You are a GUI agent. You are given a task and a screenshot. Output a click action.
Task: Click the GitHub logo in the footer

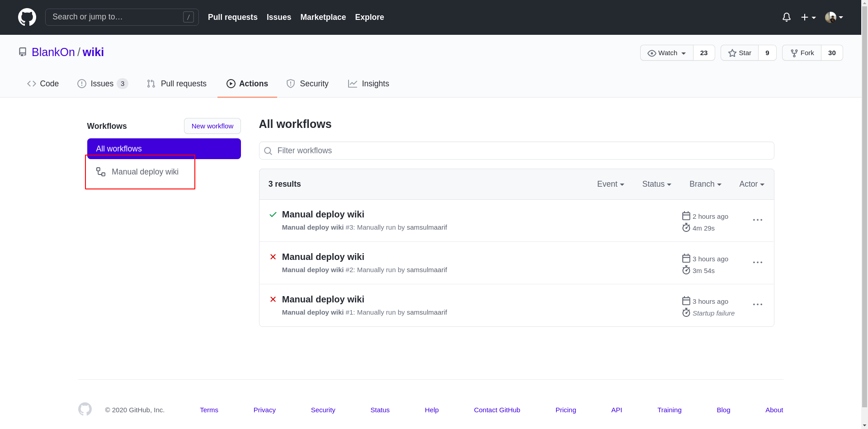(85, 409)
